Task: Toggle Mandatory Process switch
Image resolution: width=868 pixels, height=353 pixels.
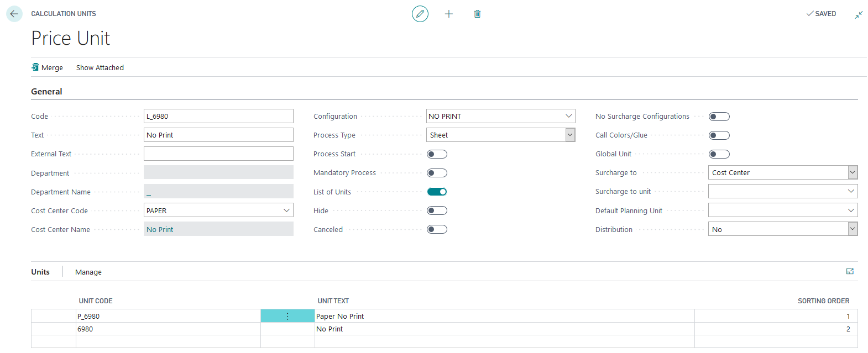Action: tap(437, 173)
